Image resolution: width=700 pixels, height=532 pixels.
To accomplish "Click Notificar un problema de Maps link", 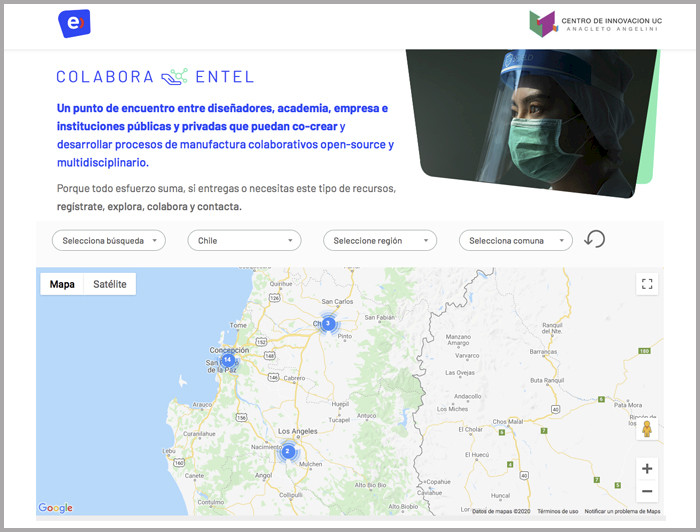I will pyautogui.click(x=622, y=511).
